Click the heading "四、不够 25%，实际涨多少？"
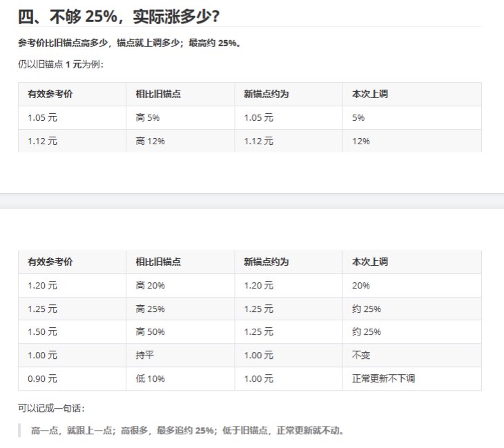The width and height of the screenshot is (504, 448). (x=119, y=17)
